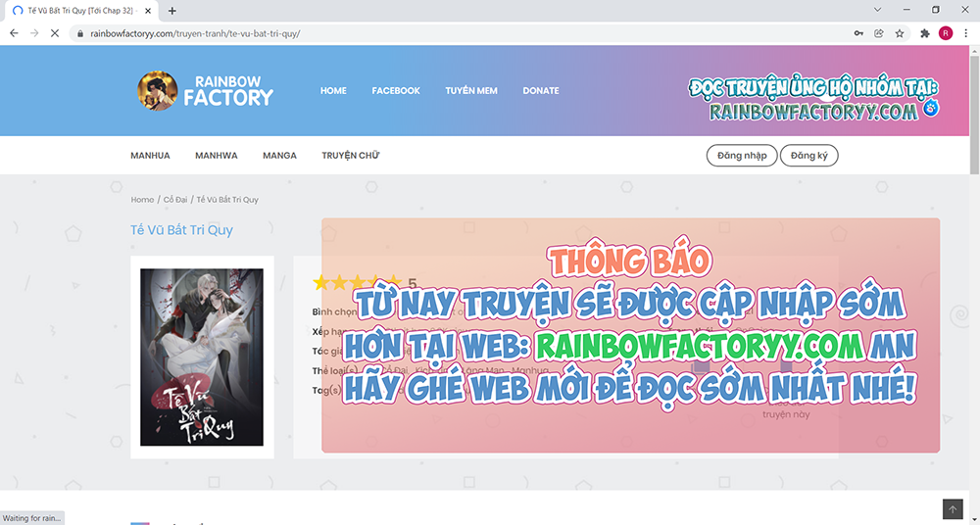
Task: Open the Chrome three-dot menu
Action: click(965, 32)
